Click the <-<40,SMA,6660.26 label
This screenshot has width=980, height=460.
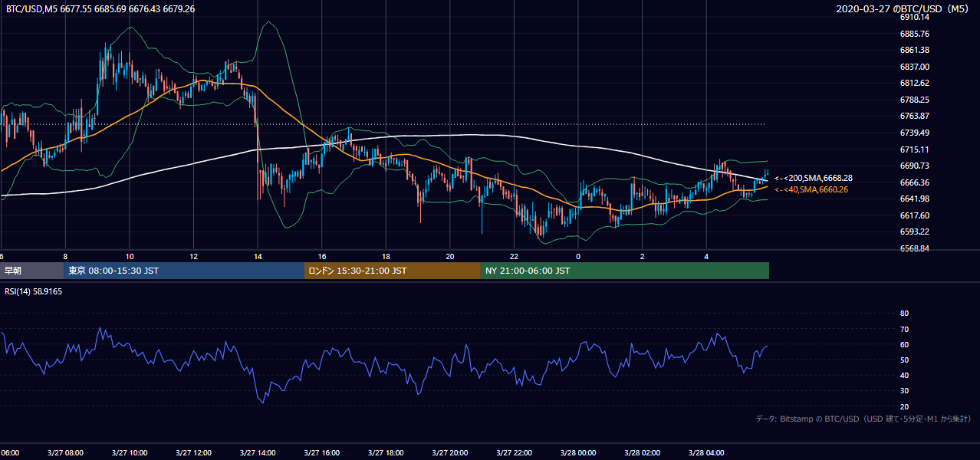[811, 189]
